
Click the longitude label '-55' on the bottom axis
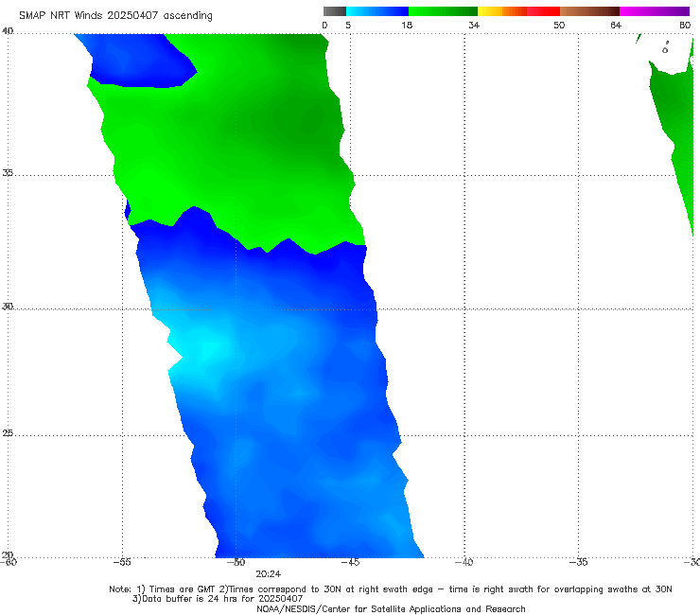(x=122, y=562)
